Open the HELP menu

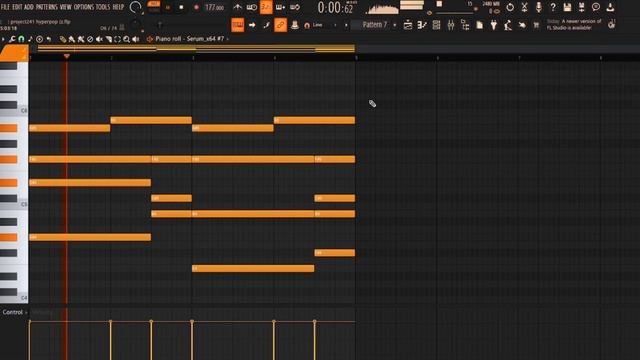118,7
